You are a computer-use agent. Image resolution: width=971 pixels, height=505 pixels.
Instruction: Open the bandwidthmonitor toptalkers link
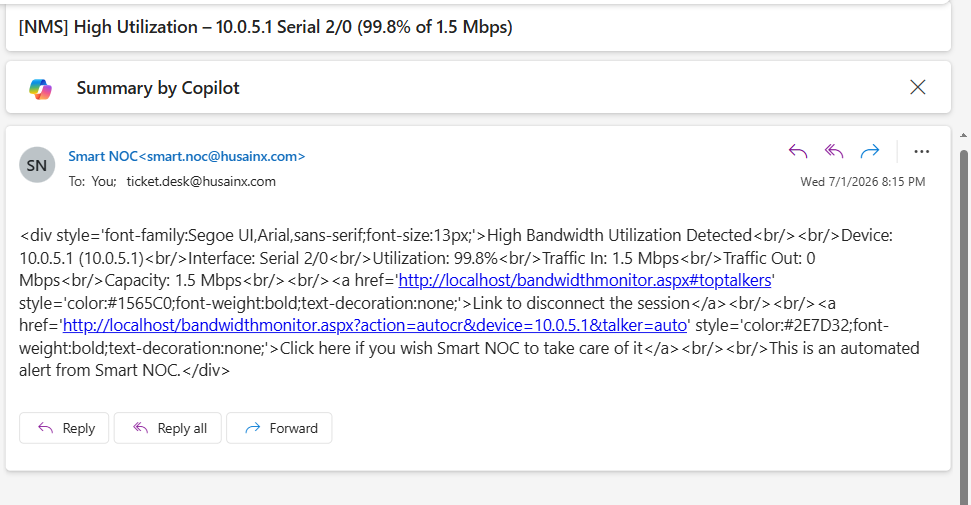pyautogui.click(x=585, y=281)
